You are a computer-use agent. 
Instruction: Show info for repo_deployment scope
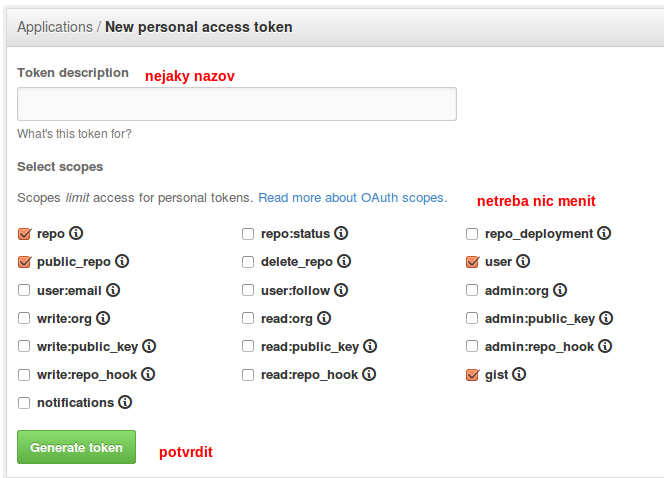(x=604, y=233)
